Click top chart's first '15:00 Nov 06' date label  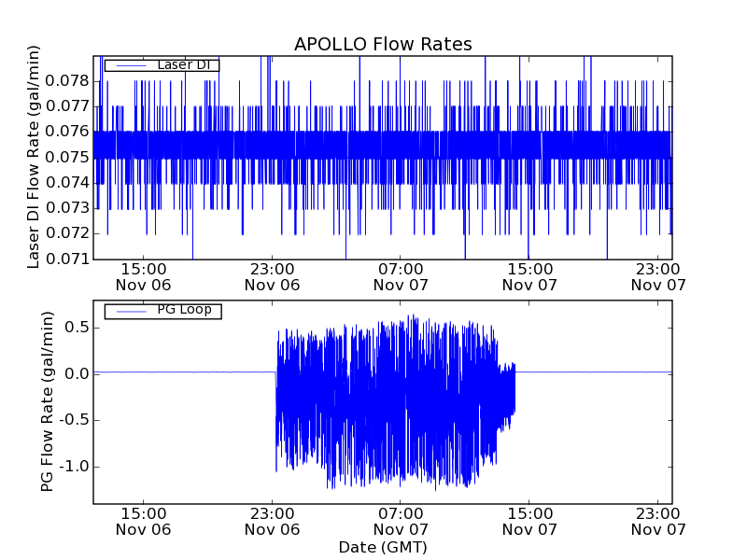[x=144, y=277]
